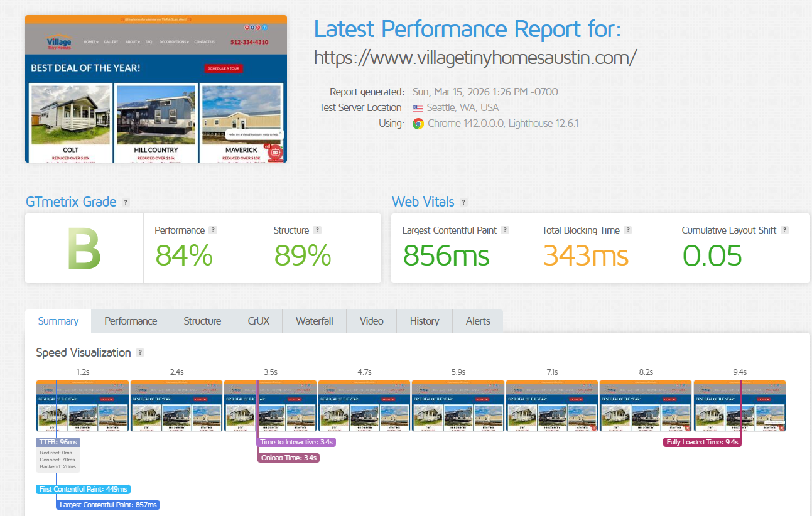Select the 2.4s filmstrip frame
Viewport: 812px width, 516px height.
point(176,406)
